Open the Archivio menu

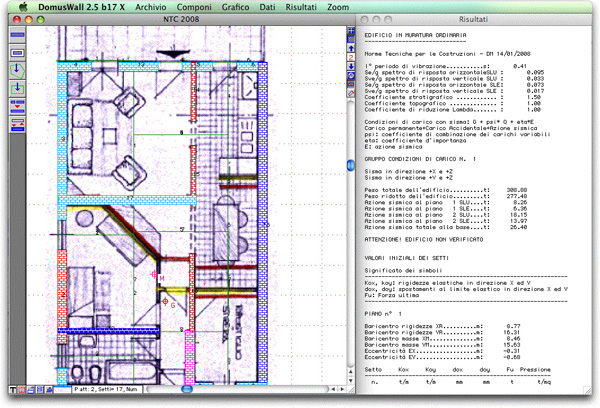150,6
